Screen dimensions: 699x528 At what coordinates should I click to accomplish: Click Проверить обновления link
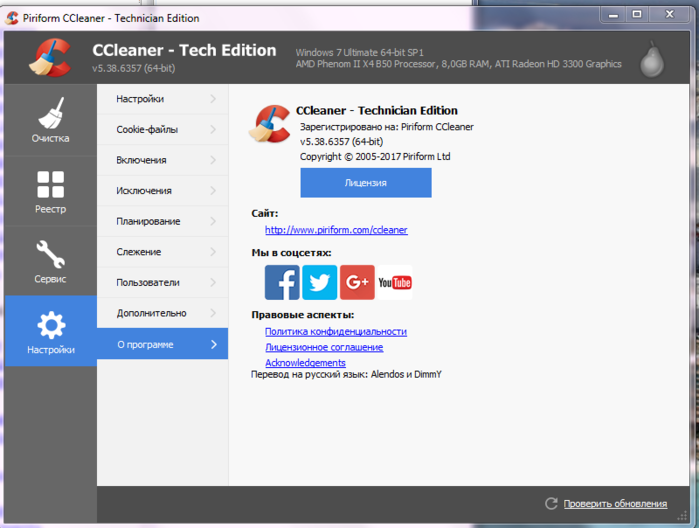click(x=615, y=503)
